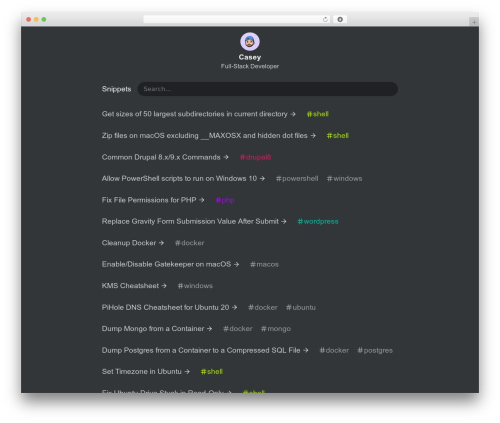
Task: Click the Snippets heading label
Action: coord(116,89)
